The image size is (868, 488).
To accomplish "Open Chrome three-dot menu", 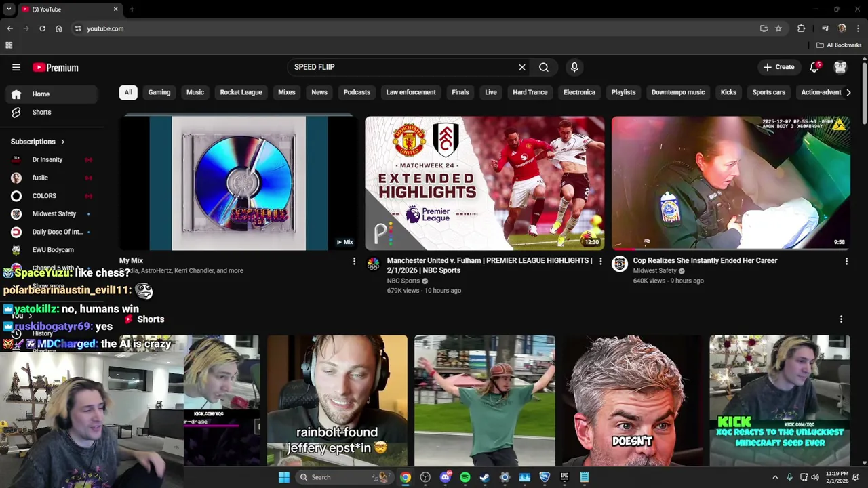I will pos(858,28).
